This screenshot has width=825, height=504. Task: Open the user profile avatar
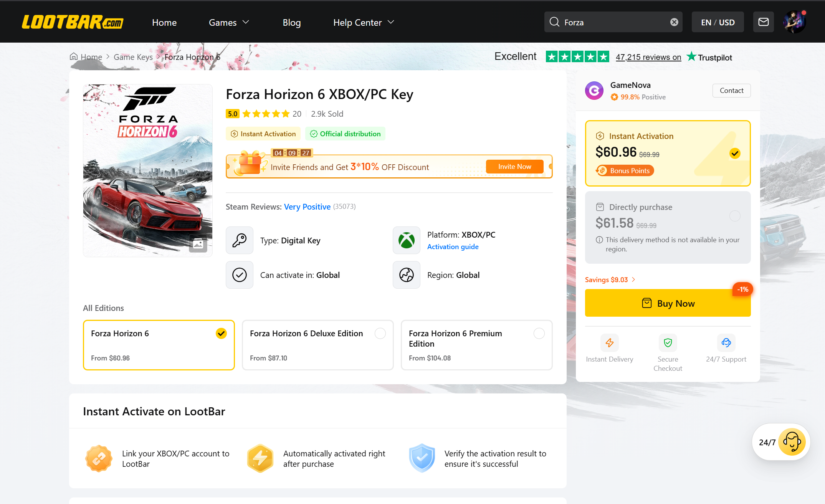[794, 22]
